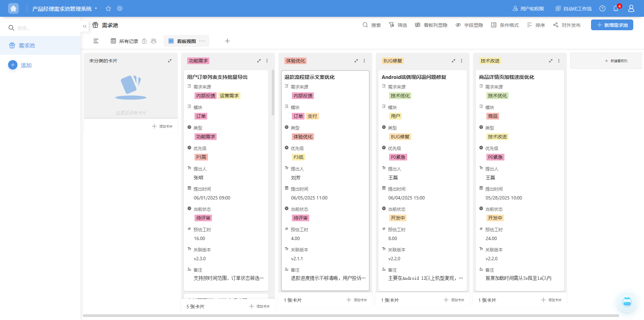Add card in 体验优化 column

click(x=357, y=300)
